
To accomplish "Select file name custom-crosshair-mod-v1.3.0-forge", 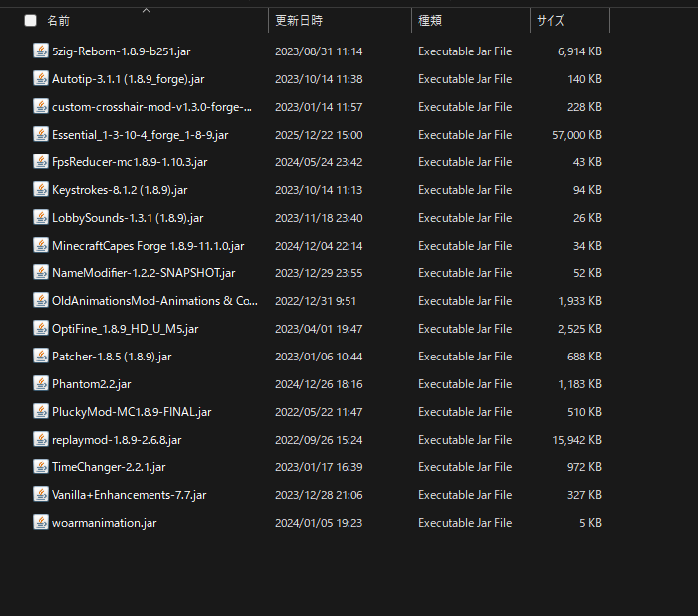I will [x=152, y=107].
